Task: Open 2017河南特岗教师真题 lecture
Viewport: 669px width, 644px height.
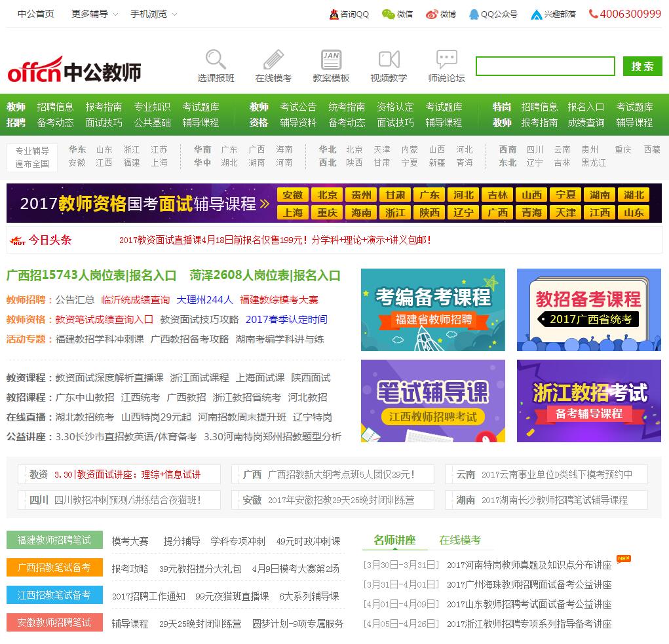Action: (529, 565)
